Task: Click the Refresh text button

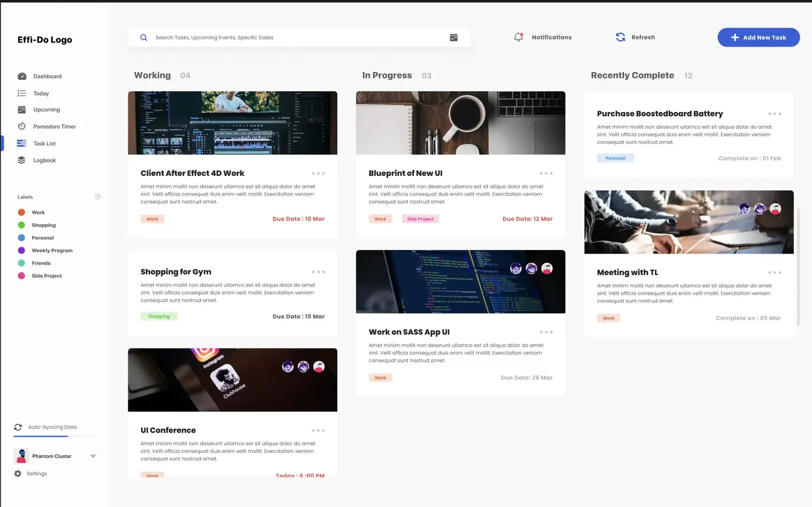Action: [x=643, y=37]
